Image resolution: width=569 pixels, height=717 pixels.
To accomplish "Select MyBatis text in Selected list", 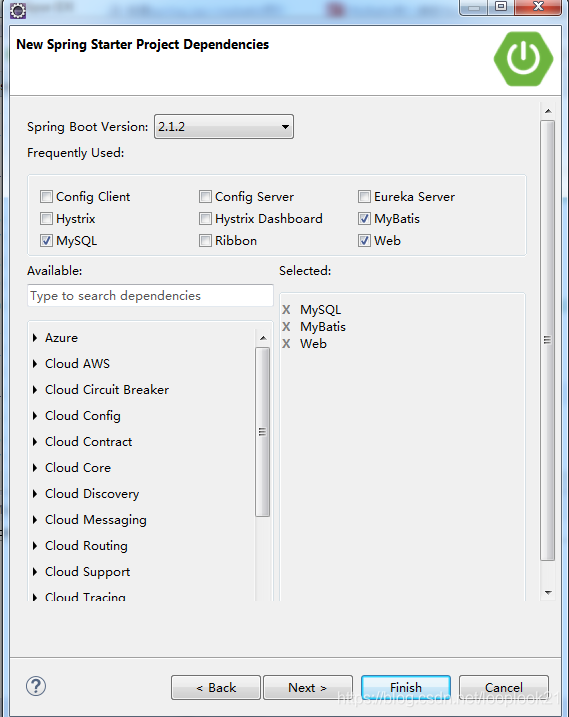I will pos(323,327).
